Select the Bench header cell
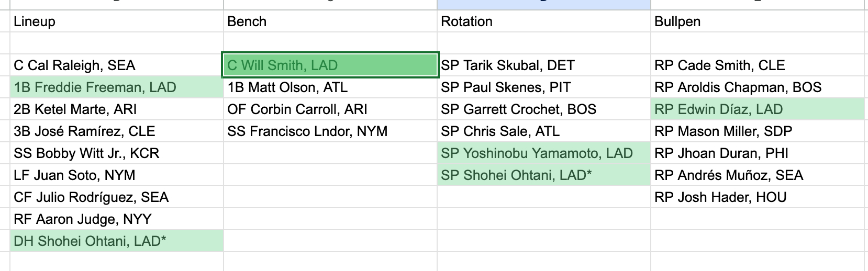The width and height of the screenshot is (868, 271). (330, 21)
